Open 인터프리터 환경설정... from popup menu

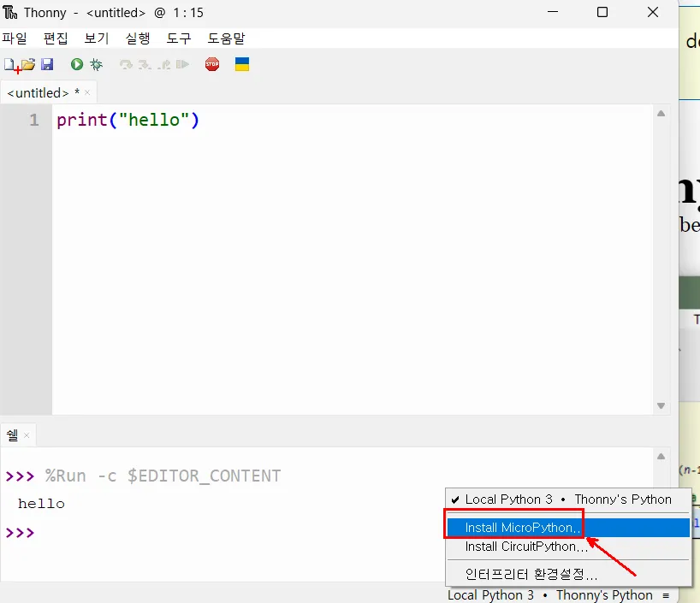pyautogui.click(x=568, y=574)
